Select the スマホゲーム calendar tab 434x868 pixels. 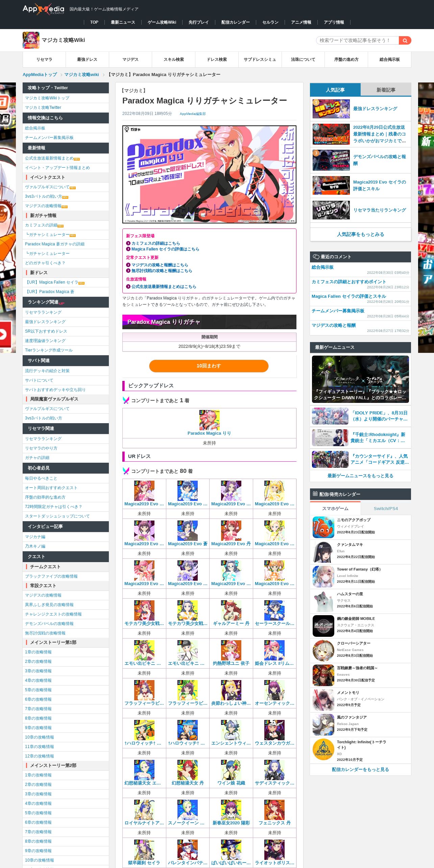coord(335,508)
